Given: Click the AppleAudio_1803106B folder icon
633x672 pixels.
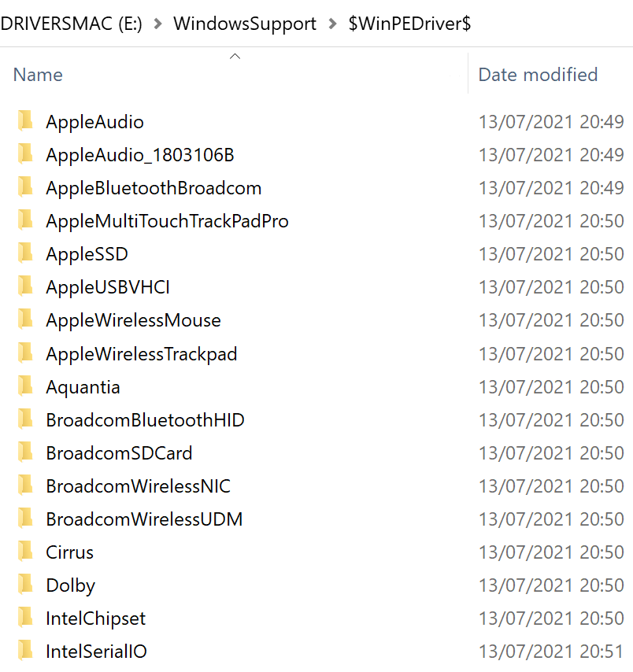Looking at the screenshot, I should pos(25,153).
